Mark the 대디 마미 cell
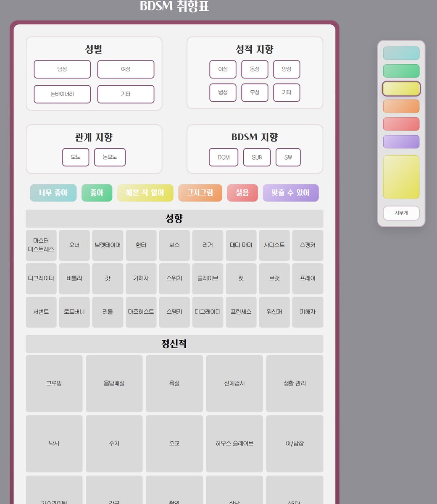 (241, 245)
